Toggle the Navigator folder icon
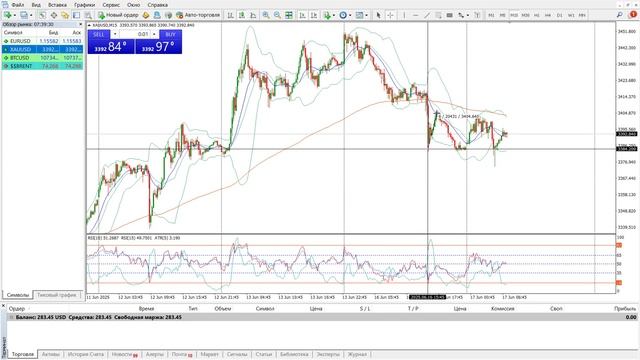 pyautogui.click(x=65, y=15)
